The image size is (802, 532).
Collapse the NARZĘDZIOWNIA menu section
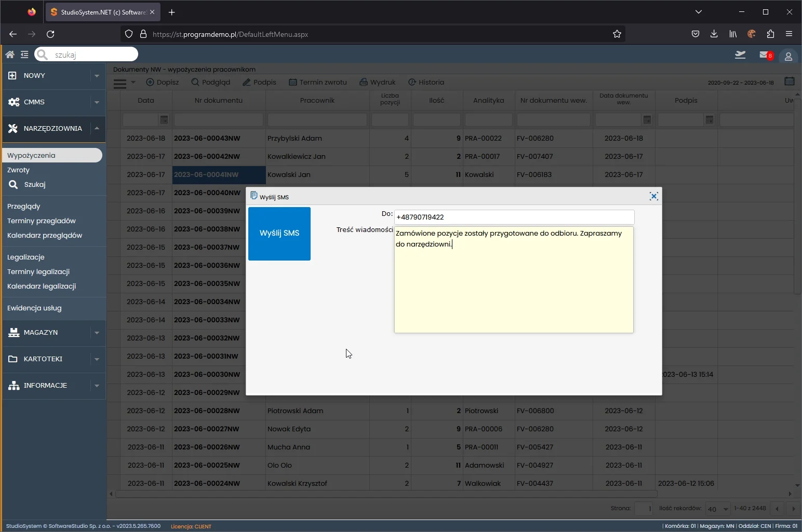tap(97, 128)
